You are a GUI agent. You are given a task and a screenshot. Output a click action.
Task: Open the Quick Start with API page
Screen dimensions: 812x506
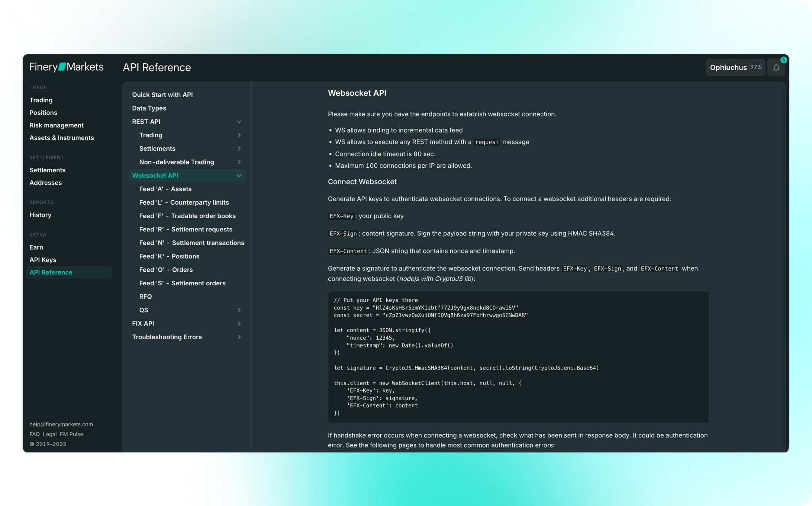(162, 95)
